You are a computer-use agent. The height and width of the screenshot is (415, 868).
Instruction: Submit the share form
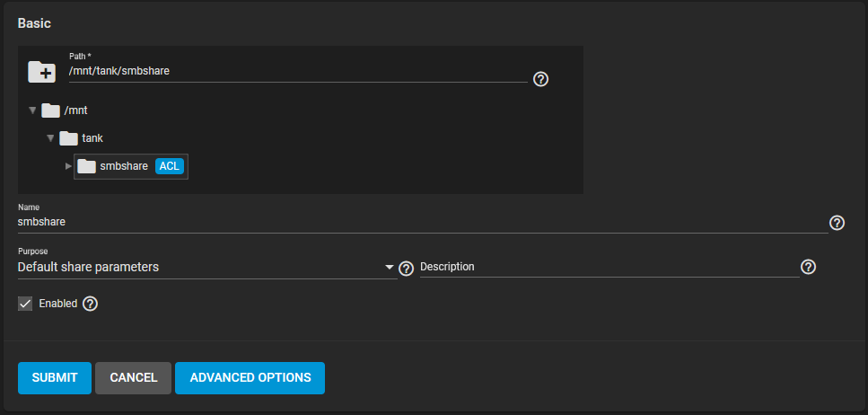[54, 378]
